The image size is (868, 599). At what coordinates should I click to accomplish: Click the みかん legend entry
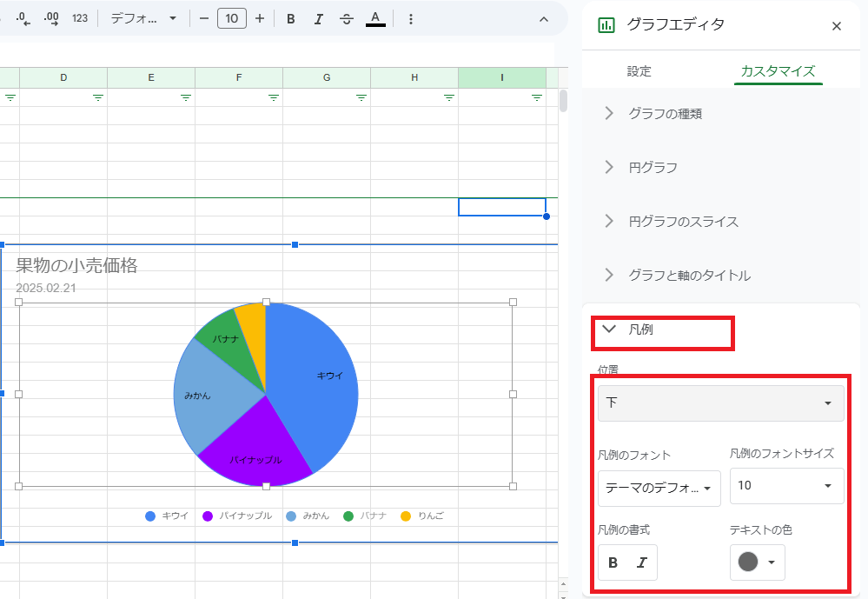pyautogui.click(x=308, y=516)
